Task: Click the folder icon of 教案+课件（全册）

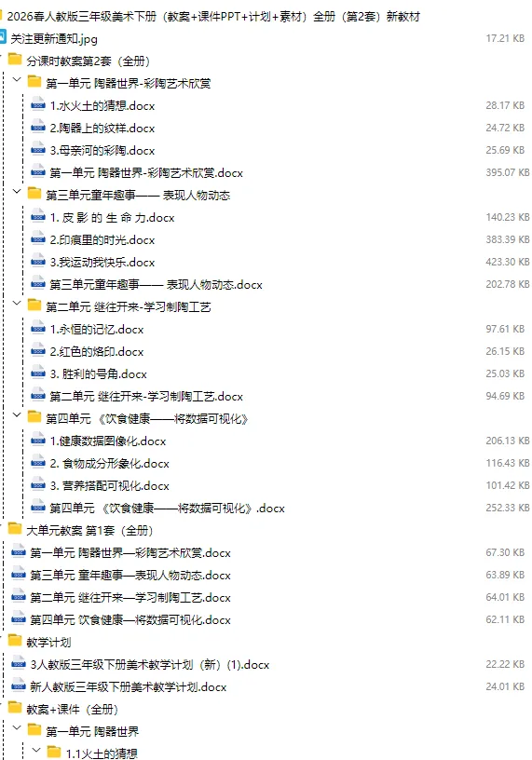Action: click(x=15, y=708)
